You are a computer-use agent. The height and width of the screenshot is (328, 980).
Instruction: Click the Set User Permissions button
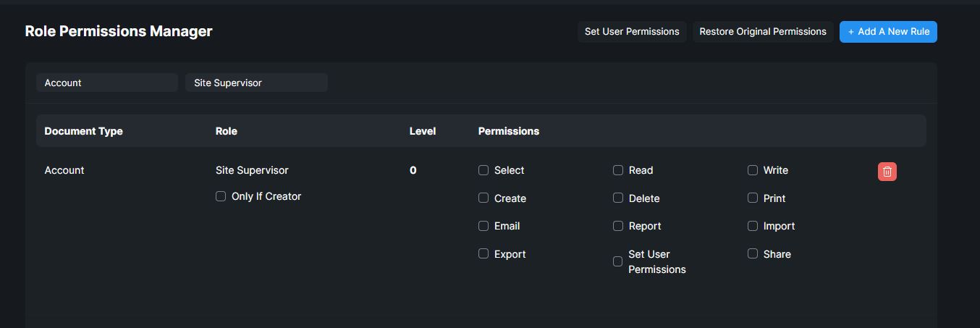click(632, 32)
